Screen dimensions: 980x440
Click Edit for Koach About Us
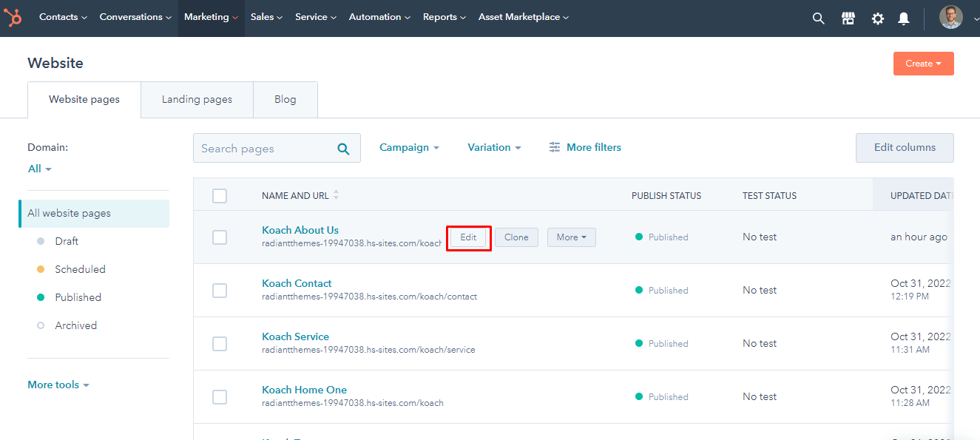(468, 237)
